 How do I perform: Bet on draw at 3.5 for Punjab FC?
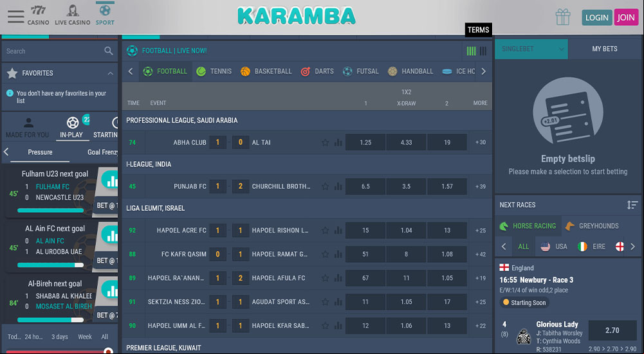pos(406,186)
